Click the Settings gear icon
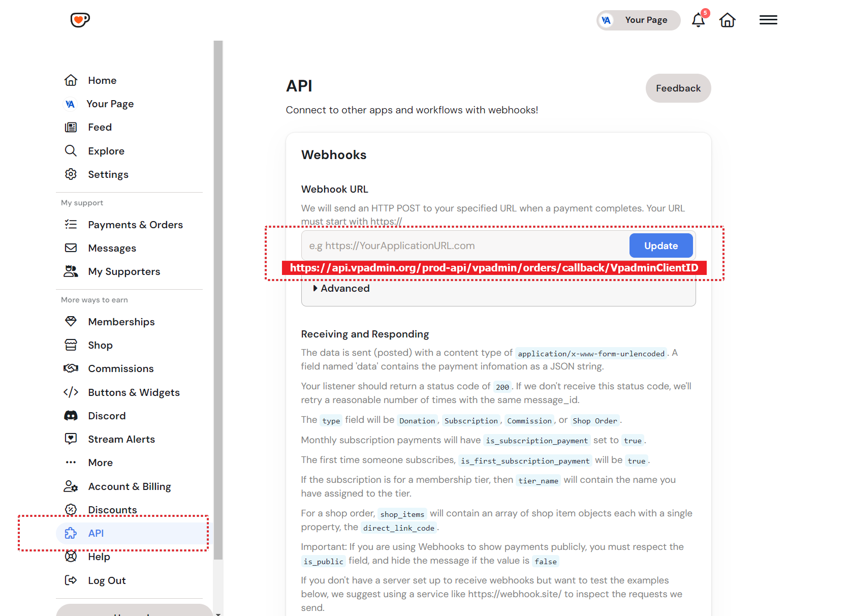Screen dimensions: 850x616 coord(71,174)
